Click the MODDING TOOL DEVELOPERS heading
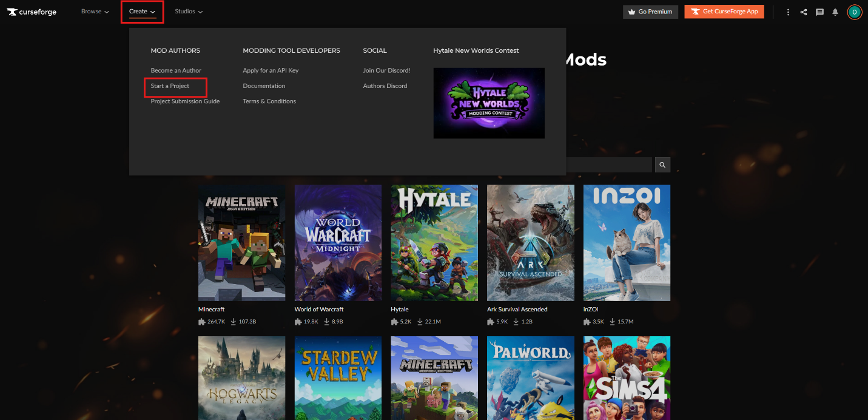Screen dimensions: 868x420 291,50
